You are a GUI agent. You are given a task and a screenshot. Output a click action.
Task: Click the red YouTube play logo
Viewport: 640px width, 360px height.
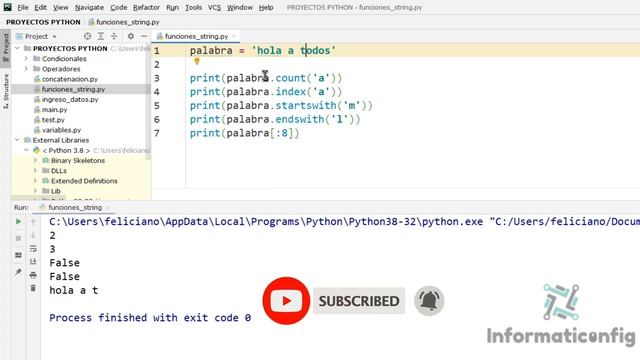[x=286, y=301]
